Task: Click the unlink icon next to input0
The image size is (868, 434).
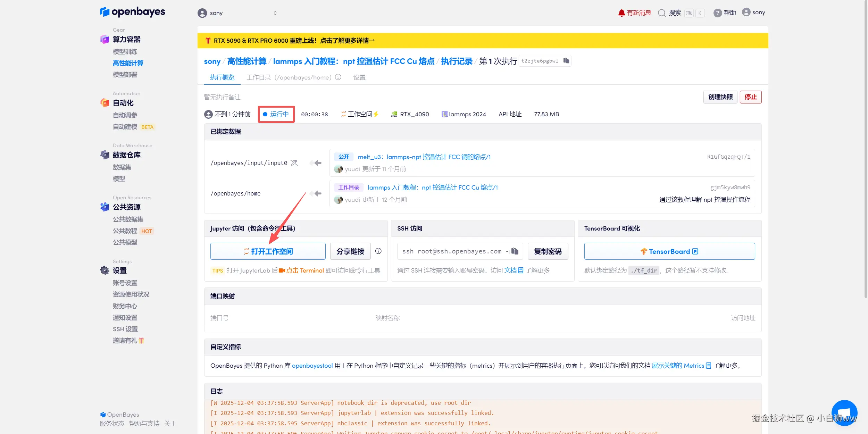Action: (294, 163)
